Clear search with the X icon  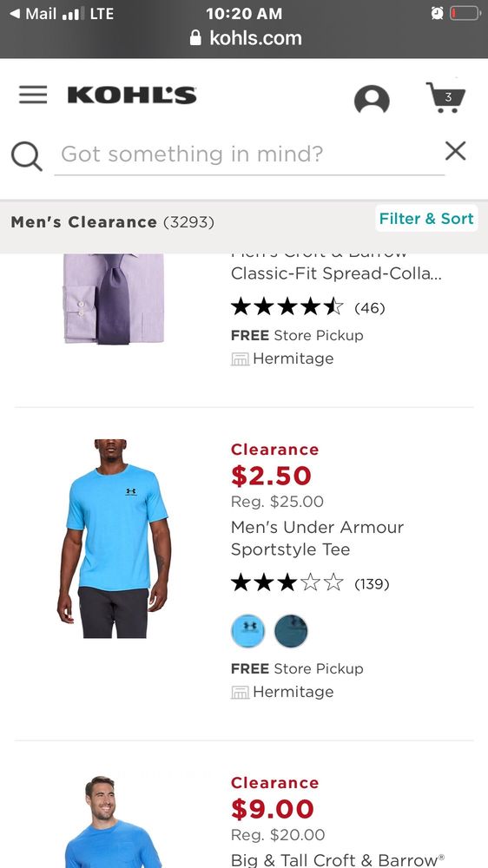click(455, 150)
